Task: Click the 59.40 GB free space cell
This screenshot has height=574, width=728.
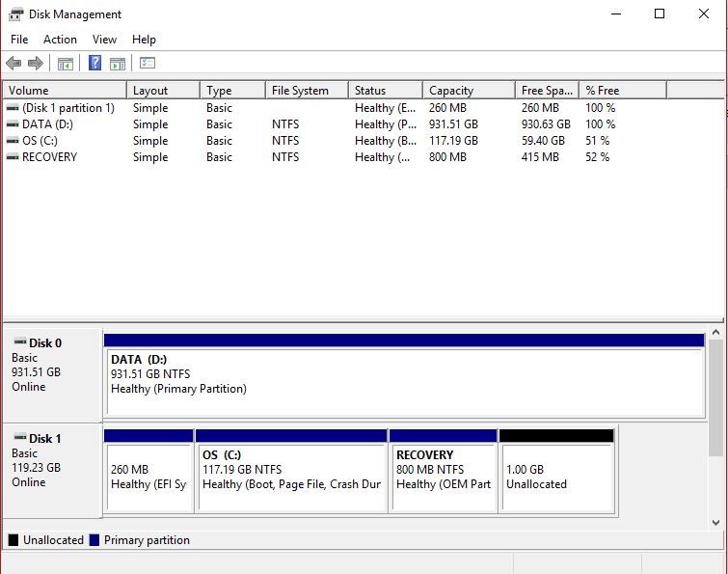Action: click(x=543, y=141)
